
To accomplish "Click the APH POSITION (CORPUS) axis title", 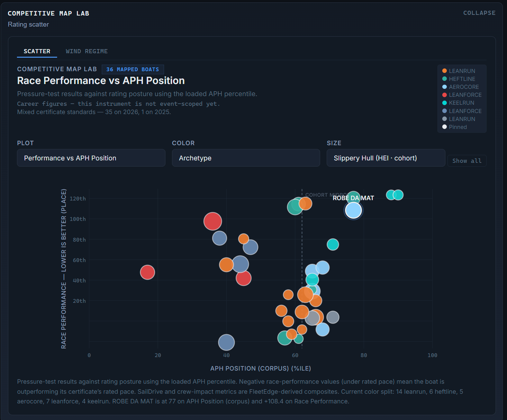I will pos(261,368).
